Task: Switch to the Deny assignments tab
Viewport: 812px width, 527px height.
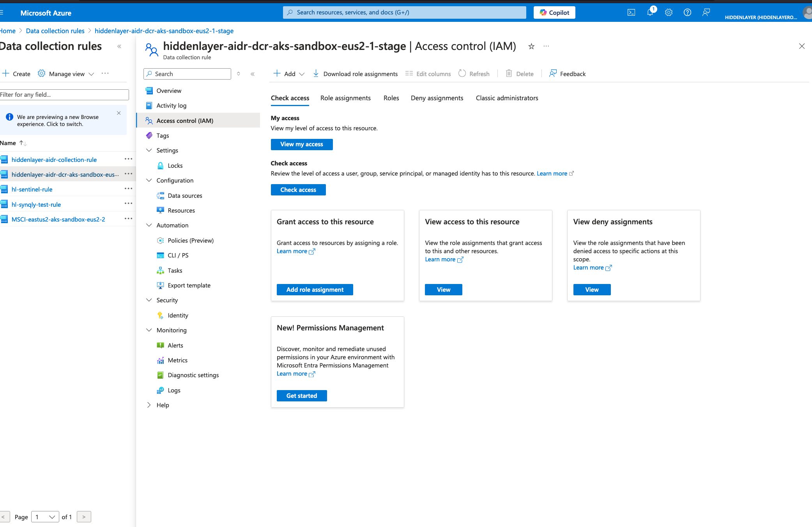Action: click(x=437, y=98)
